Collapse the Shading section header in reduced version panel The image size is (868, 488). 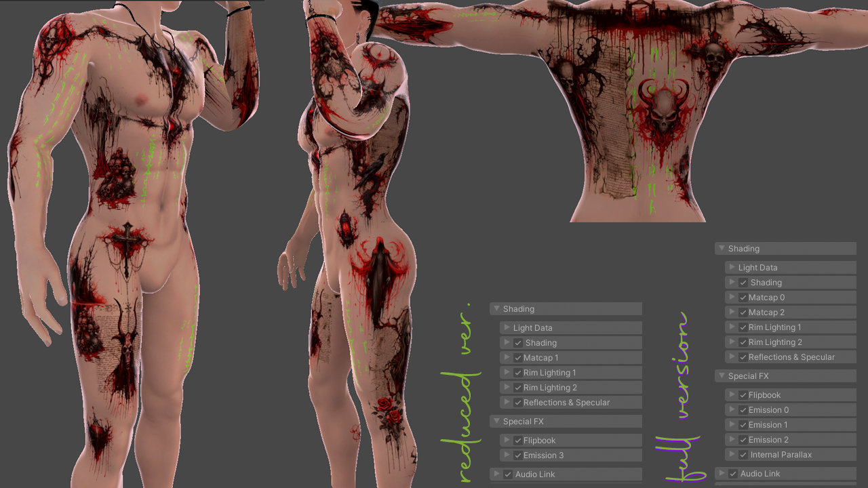(x=566, y=309)
